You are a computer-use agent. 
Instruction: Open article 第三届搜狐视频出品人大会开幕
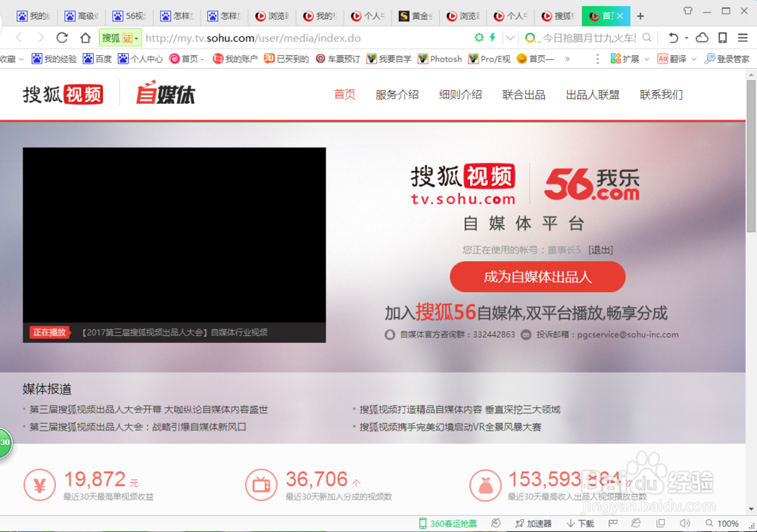coord(148,409)
